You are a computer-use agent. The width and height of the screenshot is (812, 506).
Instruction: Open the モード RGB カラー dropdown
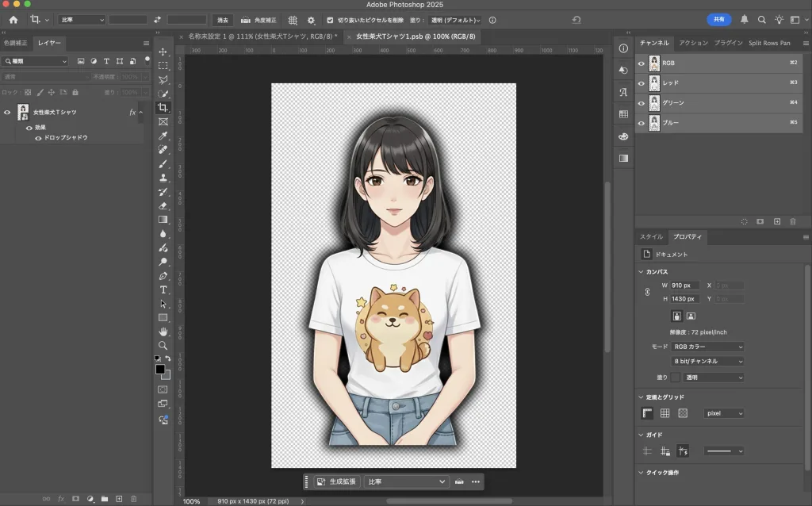click(x=708, y=347)
